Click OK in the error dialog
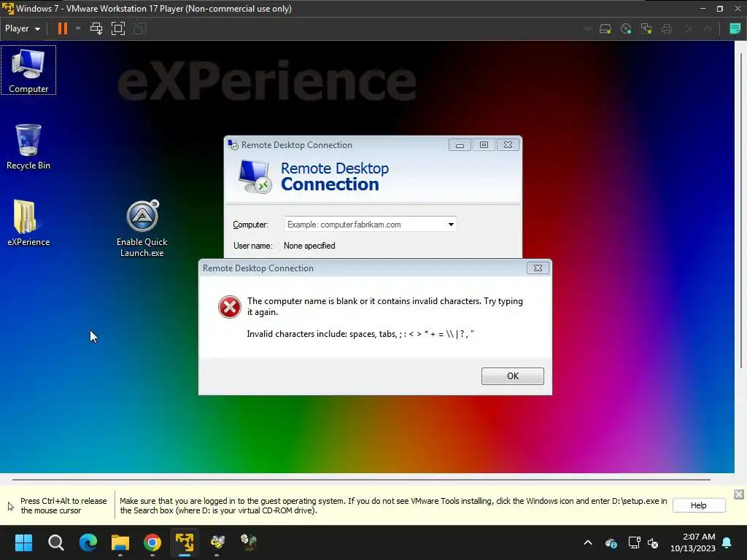The height and width of the screenshot is (560, 747). pyautogui.click(x=513, y=376)
